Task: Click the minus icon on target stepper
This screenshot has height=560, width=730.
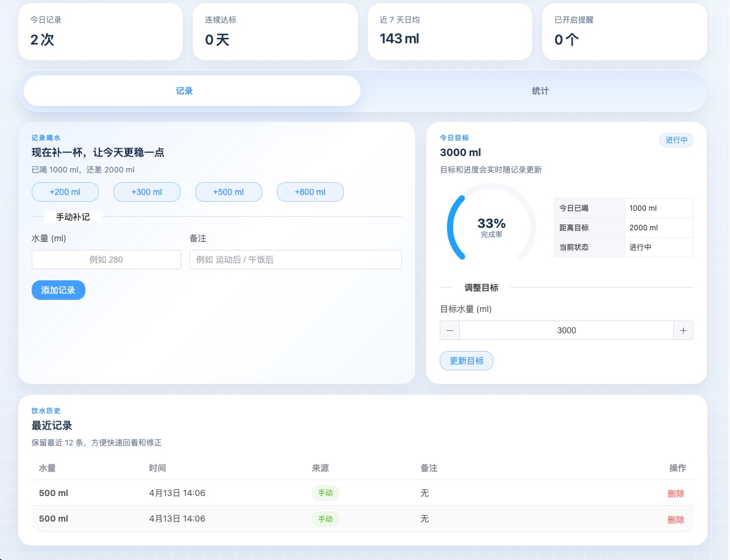Action: [449, 330]
